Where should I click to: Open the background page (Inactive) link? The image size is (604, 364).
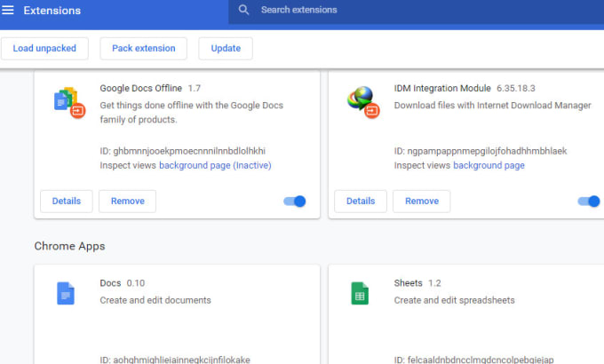(215, 165)
